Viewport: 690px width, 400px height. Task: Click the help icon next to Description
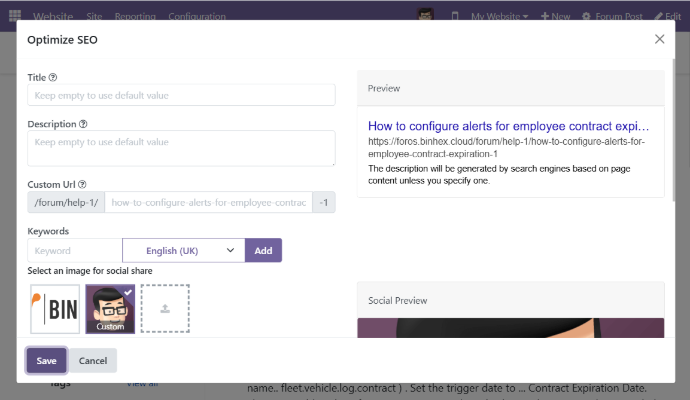point(83,125)
